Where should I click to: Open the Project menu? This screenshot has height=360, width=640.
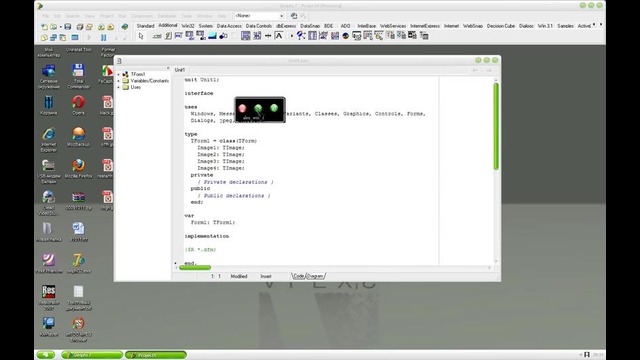coord(107,16)
